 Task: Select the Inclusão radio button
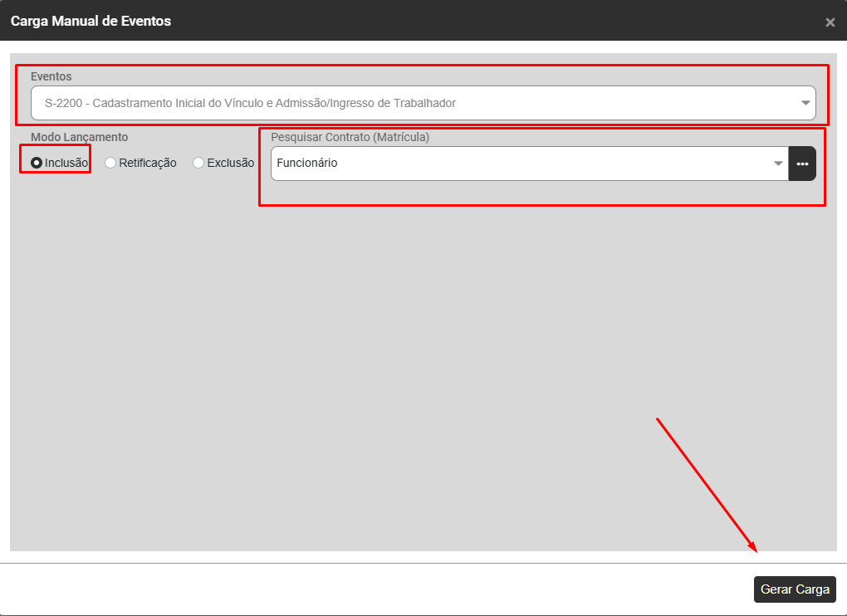[x=37, y=164]
